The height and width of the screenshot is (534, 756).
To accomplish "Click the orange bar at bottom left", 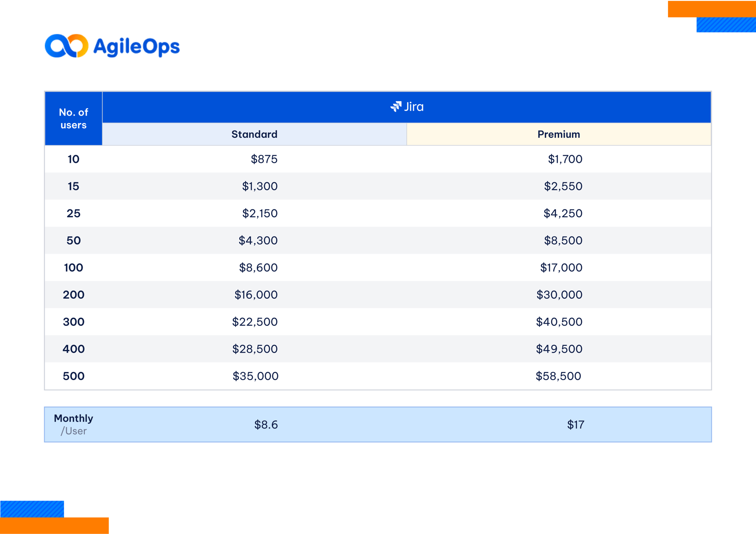I will tap(54, 525).
